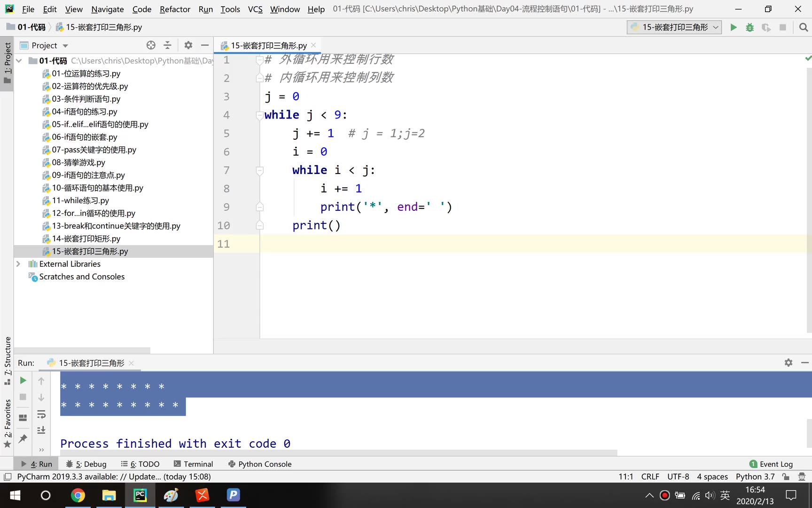This screenshot has height=508, width=812.
Task: Click the down arrow in Run panel
Action: (41, 397)
